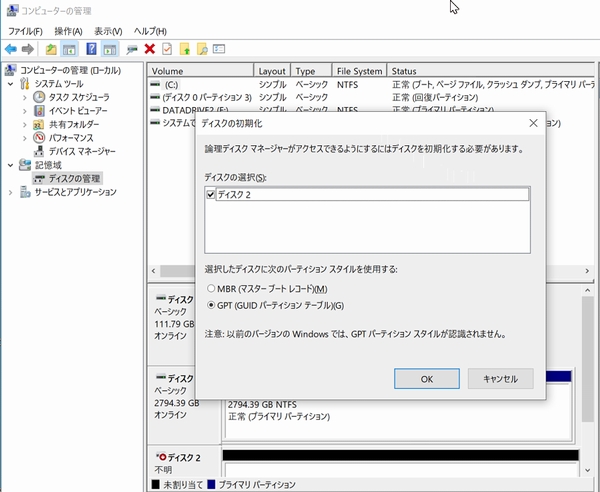Close the ディスクの初期化 dialog
This screenshot has width=600, height=492.
533,123
